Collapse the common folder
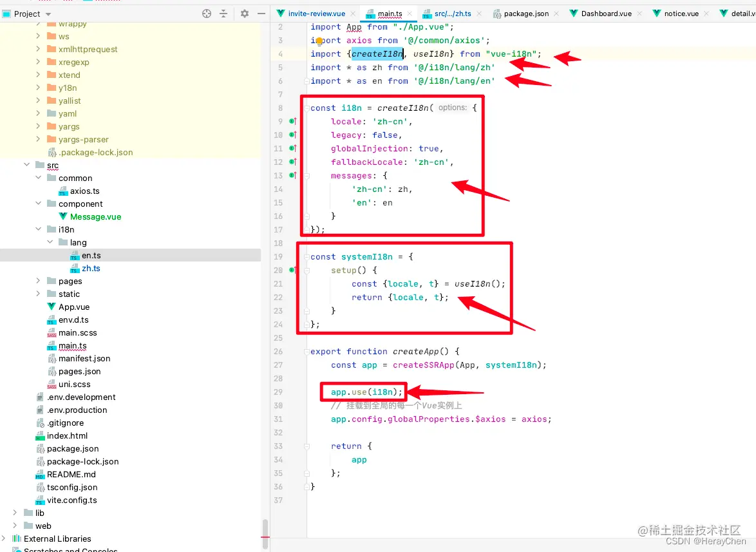The height and width of the screenshot is (552, 756). click(38, 177)
